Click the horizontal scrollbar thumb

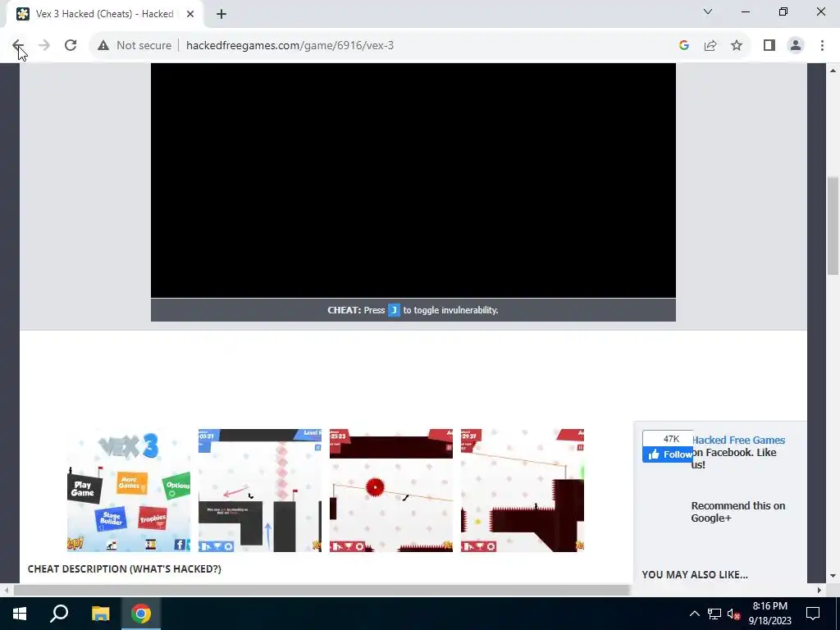[x=322, y=591]
